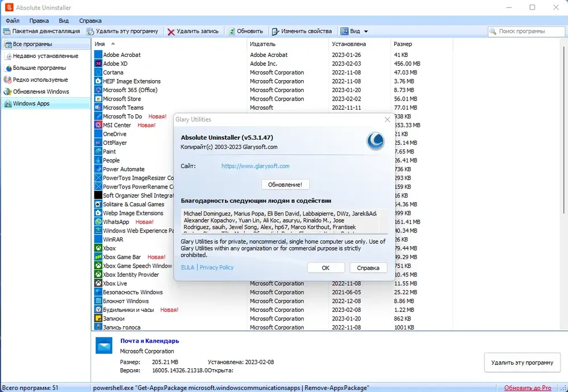
Task: Click the Xbox Game Bar icon
Action: point(98,257)
